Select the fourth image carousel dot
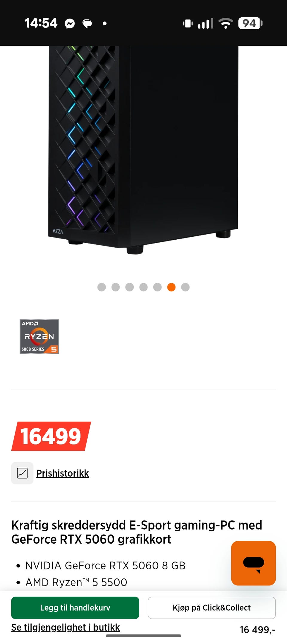This screenshot has width=287, height=644. (143, 287)
